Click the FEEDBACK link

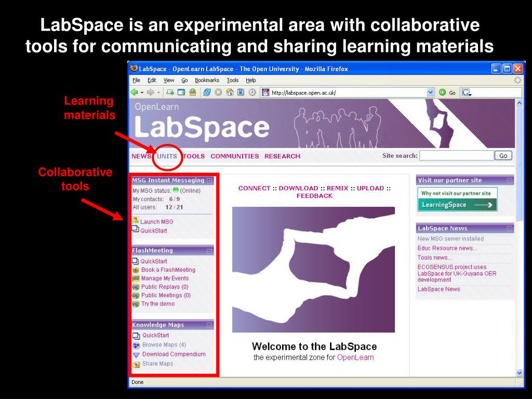click(x=314, y=196)
